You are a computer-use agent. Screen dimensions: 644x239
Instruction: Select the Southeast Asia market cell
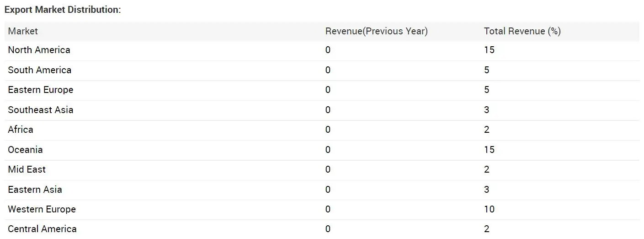click(40, 110)
